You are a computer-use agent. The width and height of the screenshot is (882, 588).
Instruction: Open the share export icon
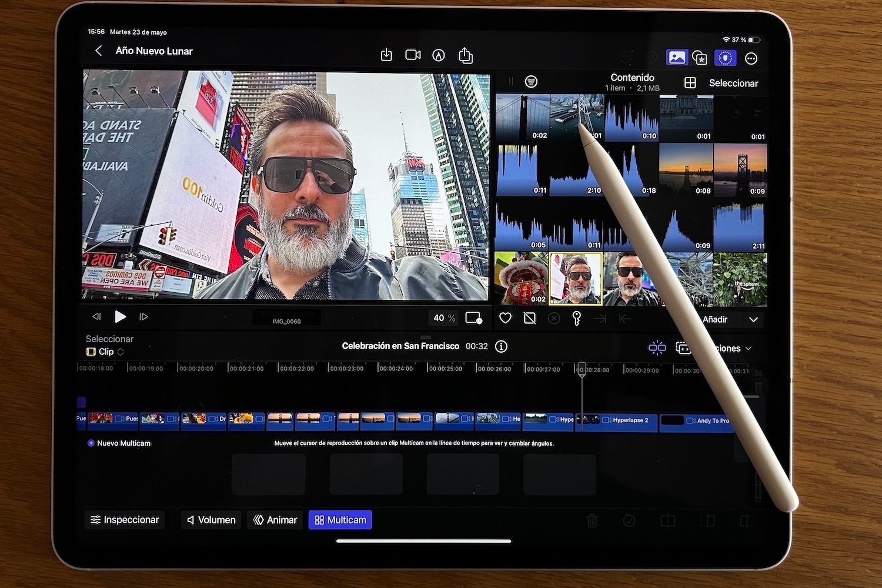[x=466, y=54]
